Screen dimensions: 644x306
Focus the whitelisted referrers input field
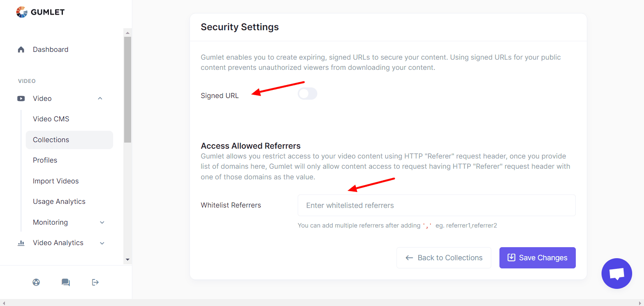pyautogui.click(x=437, y=205)
